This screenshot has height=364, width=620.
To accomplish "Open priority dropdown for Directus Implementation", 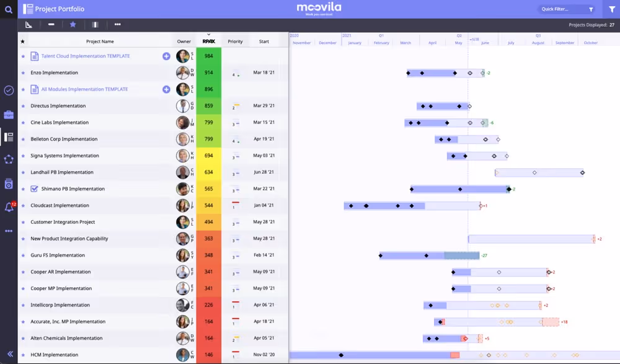I will [x=236, y=106].
